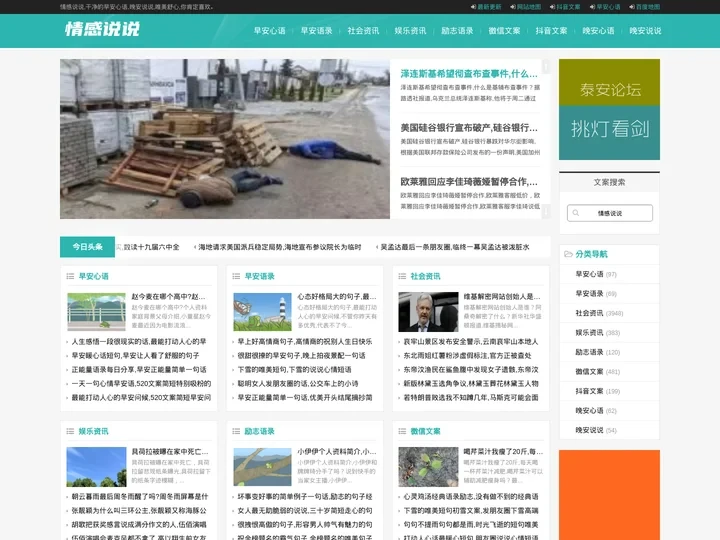Image resolution: width=720 pixels, height=540 pixels.
Task: Click the seedling thumbnail in 微信文案
Action: [428, 467]
